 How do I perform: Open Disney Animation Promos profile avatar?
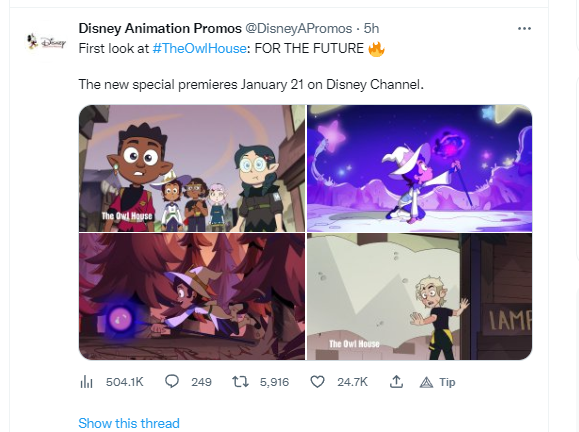point(46,41)
